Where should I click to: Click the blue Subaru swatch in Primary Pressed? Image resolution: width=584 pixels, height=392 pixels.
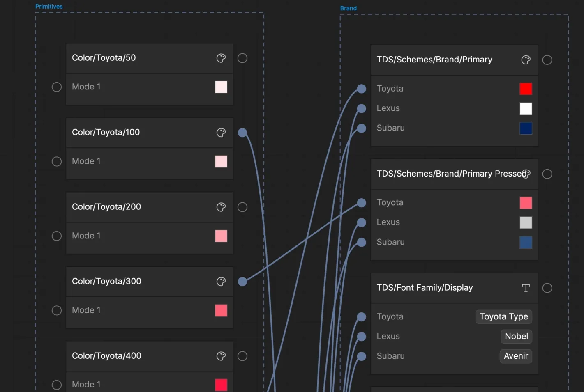pyautogui.click(x=526, y=243)
